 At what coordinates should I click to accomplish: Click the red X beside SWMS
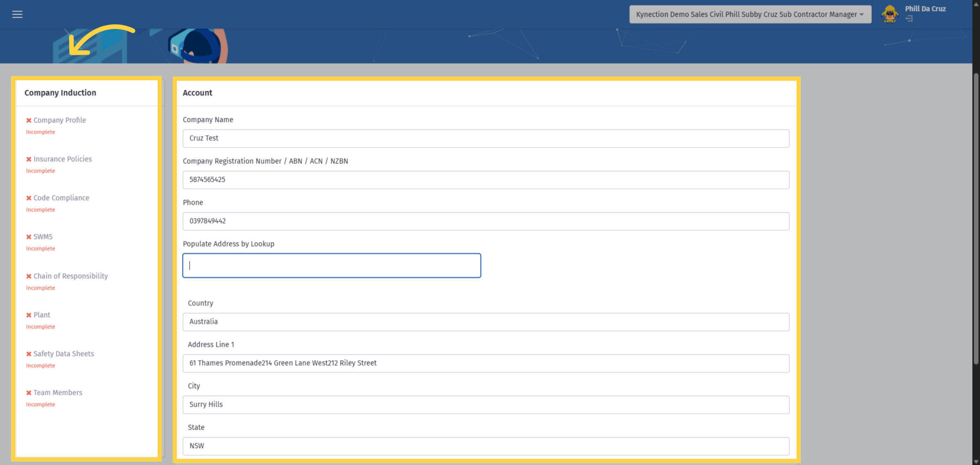pos(29,237)
